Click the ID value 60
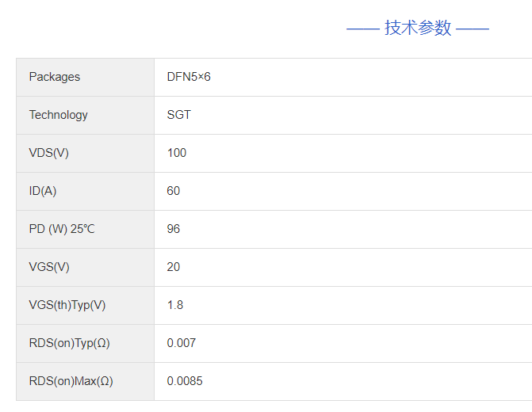Image resolution: width=532 pixels, height=412 pixels. point(174,191)
